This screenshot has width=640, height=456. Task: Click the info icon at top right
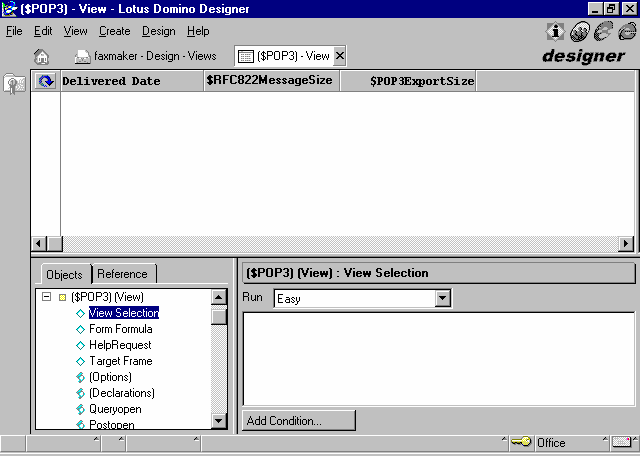point(556,31)
